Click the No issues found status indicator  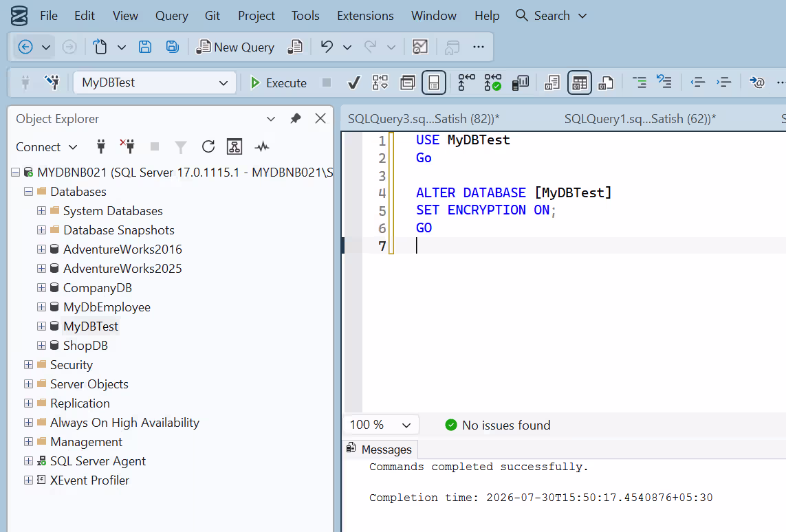(x=498, y=425)
